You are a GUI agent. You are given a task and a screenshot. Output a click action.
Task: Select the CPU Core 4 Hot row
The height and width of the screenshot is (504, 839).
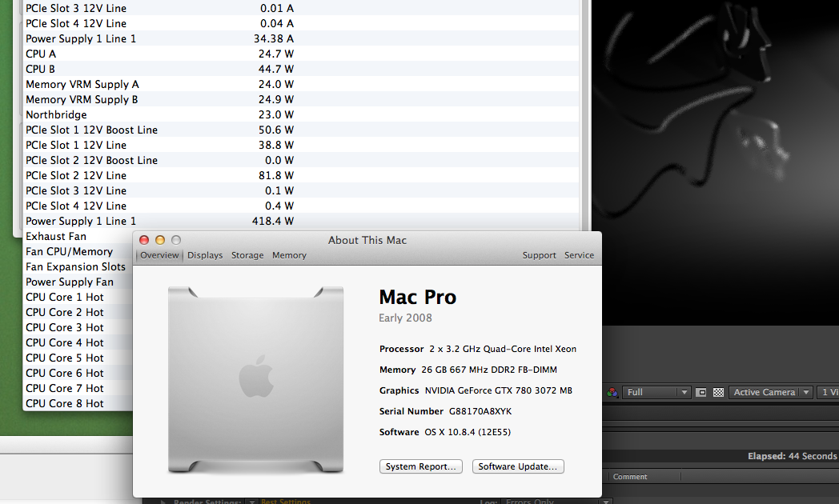[78, 342]
